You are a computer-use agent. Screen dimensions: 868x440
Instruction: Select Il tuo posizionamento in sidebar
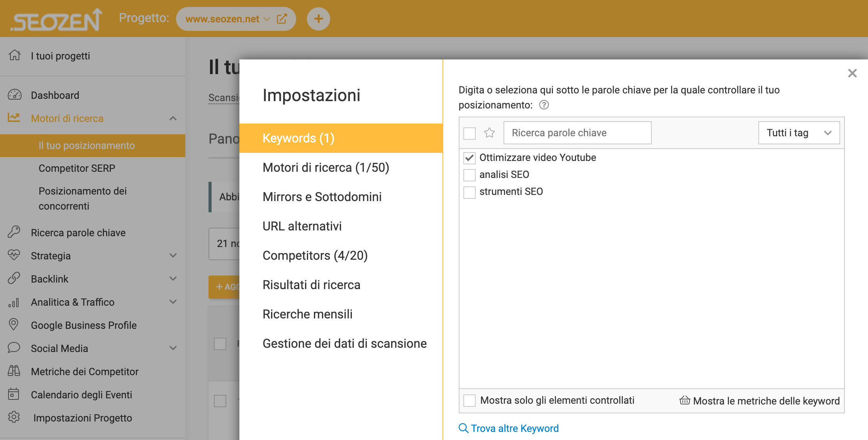point(93,146)
